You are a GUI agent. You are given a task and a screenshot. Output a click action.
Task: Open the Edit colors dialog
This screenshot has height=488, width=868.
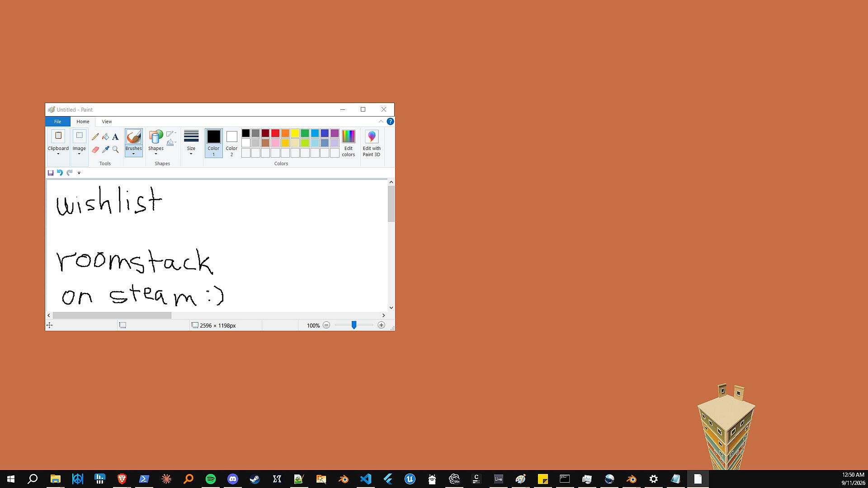[348, 143]
